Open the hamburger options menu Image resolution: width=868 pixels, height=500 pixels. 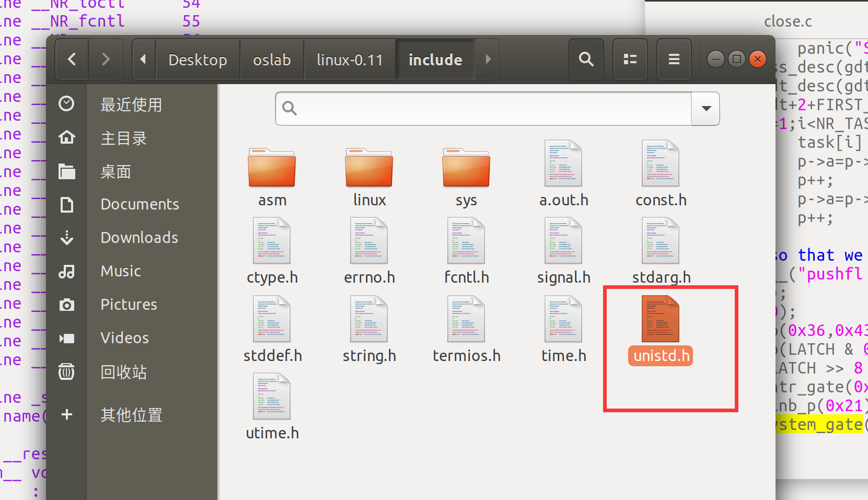pyautogui.click(x=674, y=60)
